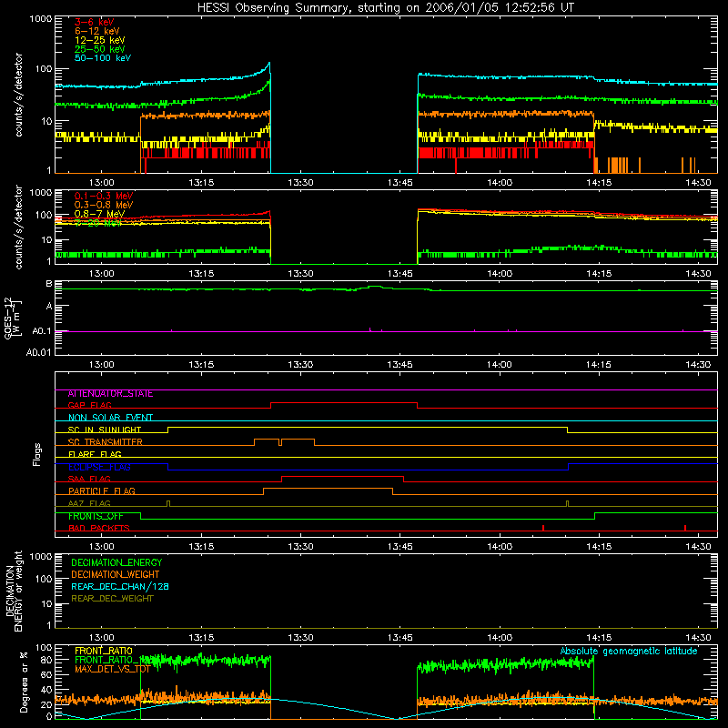Click the 14:30 tick under the decimation panel
Viewport: 728px width, 728px height.
tap(698, 638)
